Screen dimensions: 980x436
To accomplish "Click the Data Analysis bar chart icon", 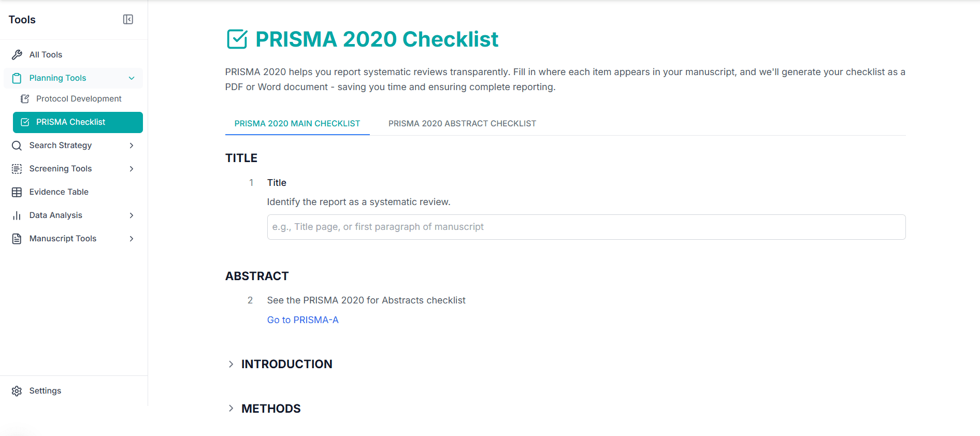I will tap(17, 215).
